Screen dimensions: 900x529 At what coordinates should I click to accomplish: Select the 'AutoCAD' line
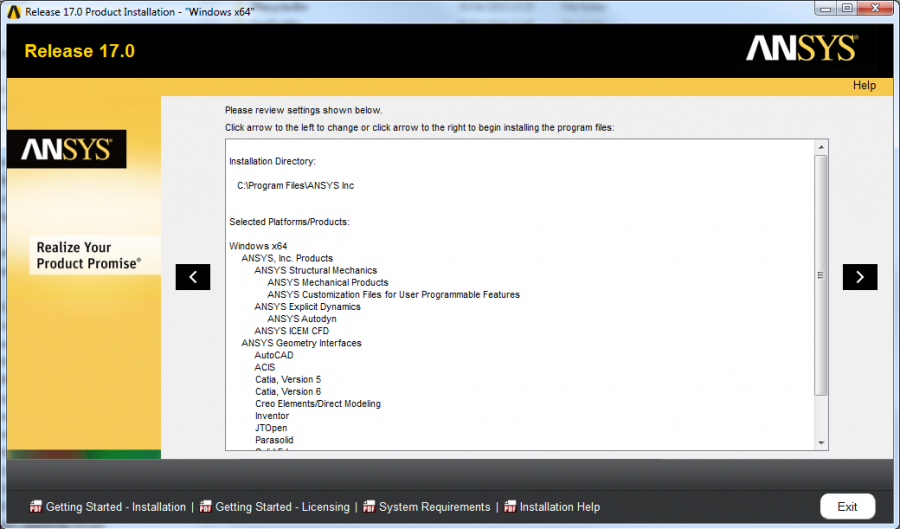[x=274, y=355]
